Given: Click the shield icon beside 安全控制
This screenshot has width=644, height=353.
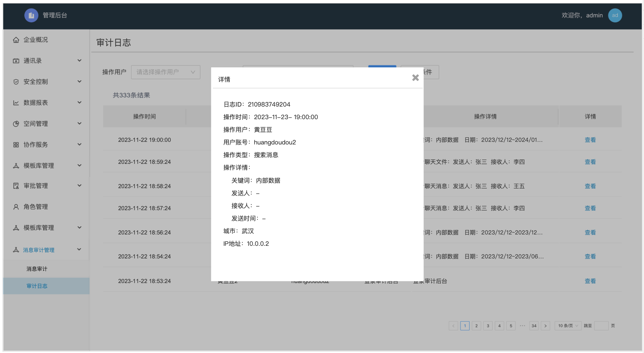Looking at the screenshot, I should [x=16, y=82].
